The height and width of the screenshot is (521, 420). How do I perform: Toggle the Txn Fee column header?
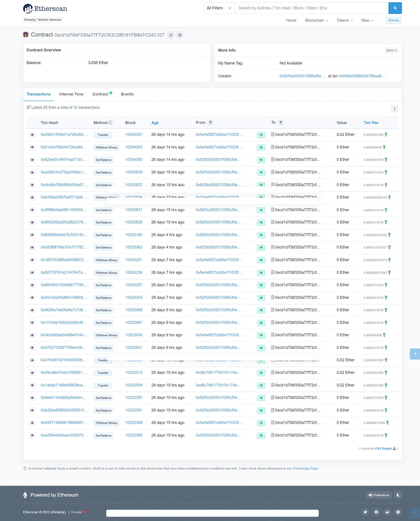pyautogui.click(x=371, y=123)
